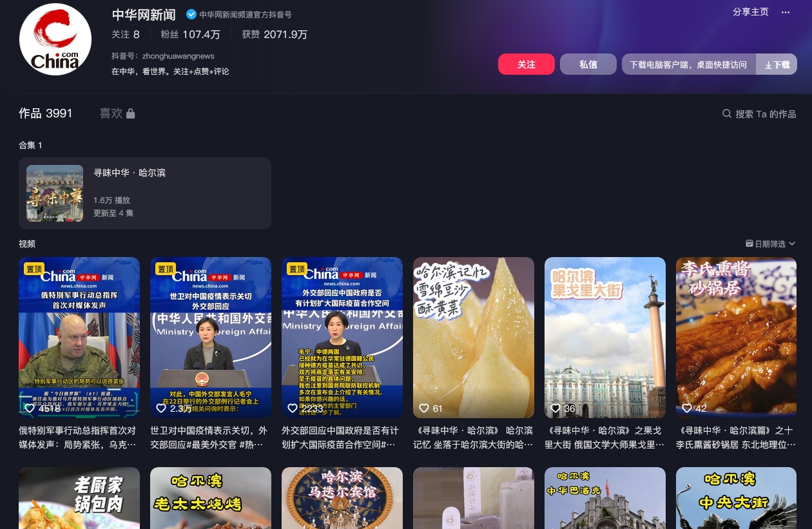Image resolution: width=812 pixels, height=529 pixels.
Task: Click title 俄特别军事行动总指挥首次对媒体发声
Action: pyautogui.click(x=77, y=438)
